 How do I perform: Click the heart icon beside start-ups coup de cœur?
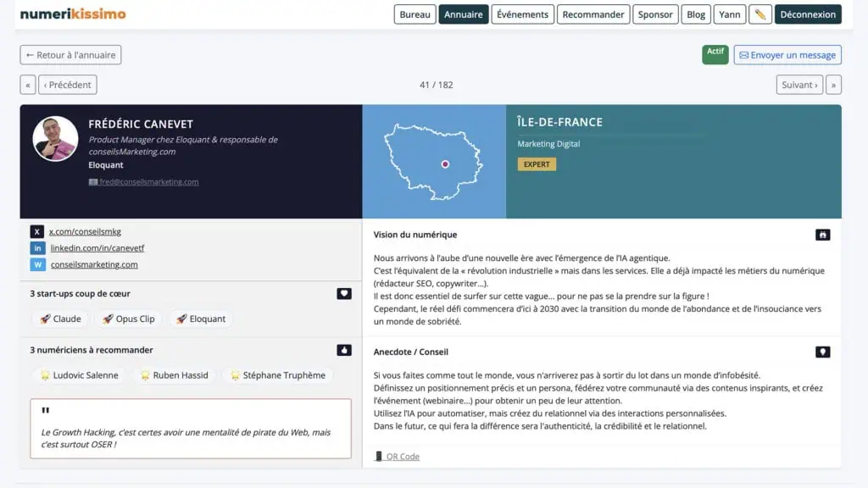pyautogui.click(x=343, y=294)
